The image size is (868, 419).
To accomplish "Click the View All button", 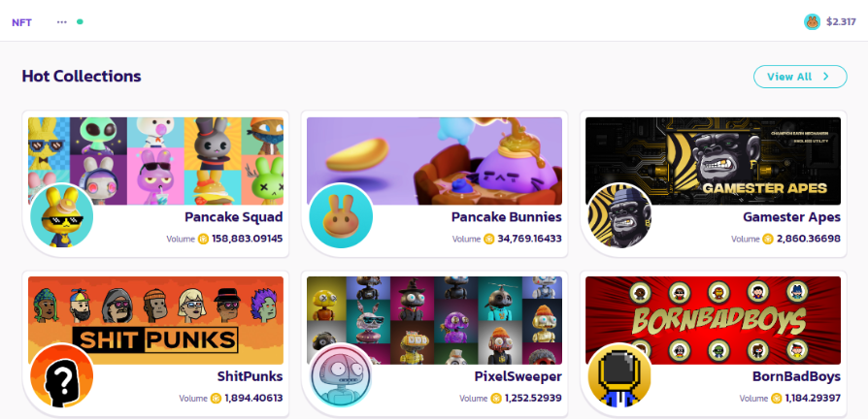I will pos(800,77).
